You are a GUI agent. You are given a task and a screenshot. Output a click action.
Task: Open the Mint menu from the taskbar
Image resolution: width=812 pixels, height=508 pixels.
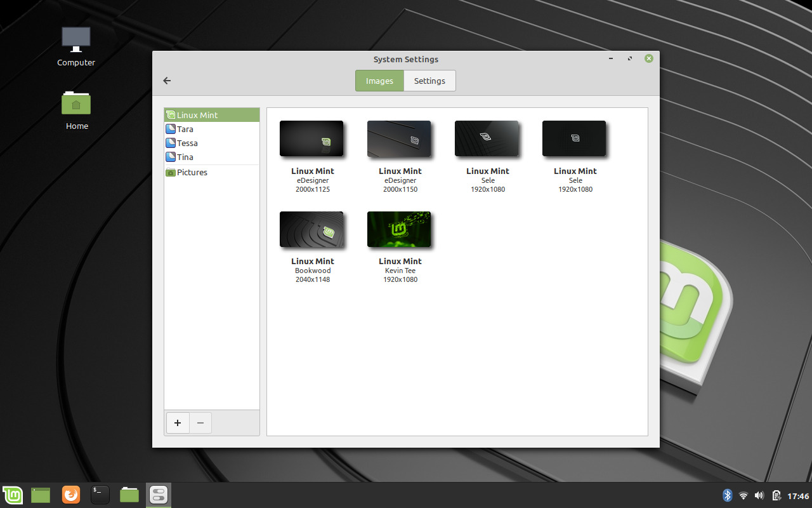coord(13,495)
